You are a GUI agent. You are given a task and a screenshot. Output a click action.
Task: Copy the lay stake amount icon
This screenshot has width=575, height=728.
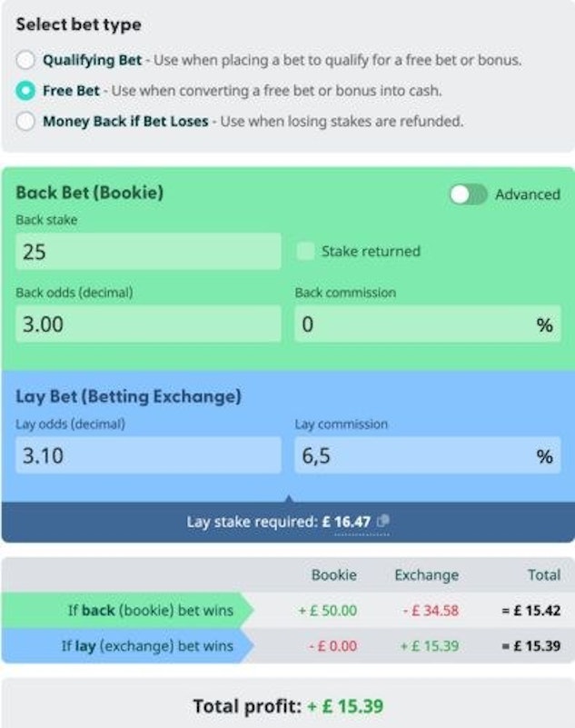(x=383, y=521)
